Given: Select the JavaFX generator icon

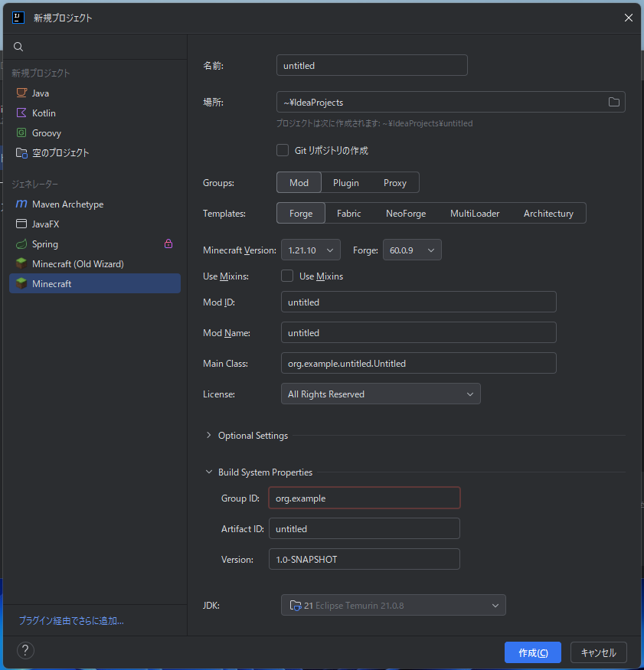Looking at the screenshot, I should [x=21, y=224].
